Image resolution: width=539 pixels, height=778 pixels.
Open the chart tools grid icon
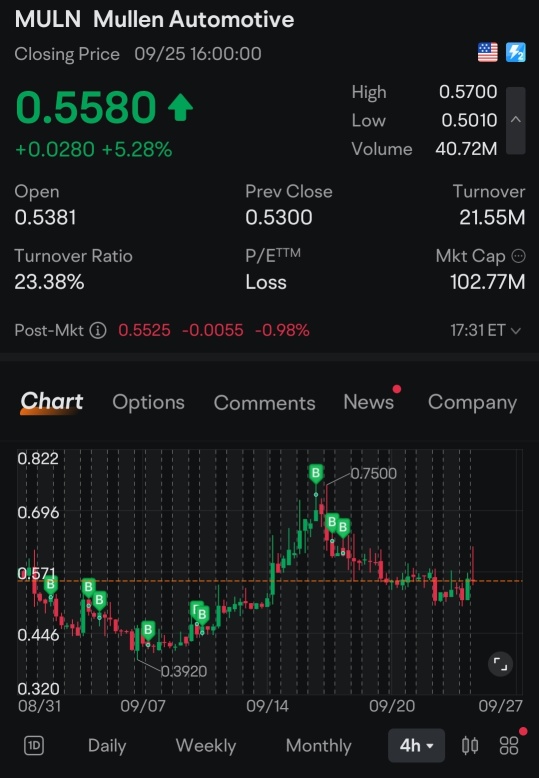(509, 745)
